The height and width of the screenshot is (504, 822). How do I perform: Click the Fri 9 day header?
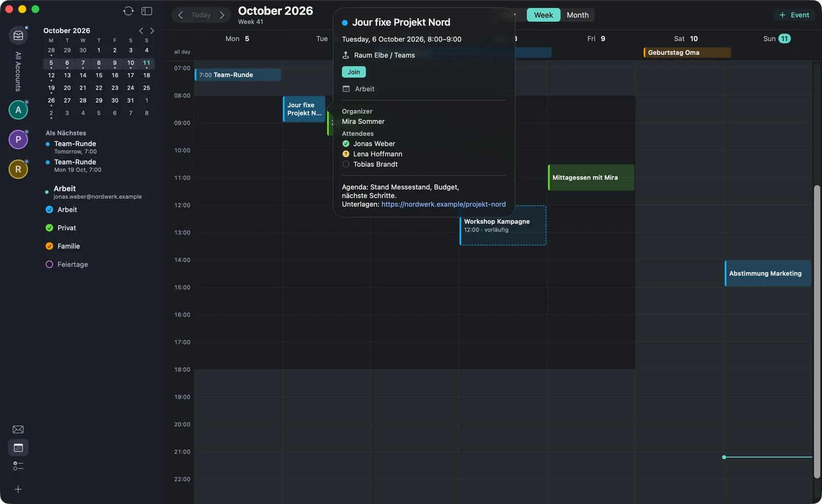(x=596, y=39)
